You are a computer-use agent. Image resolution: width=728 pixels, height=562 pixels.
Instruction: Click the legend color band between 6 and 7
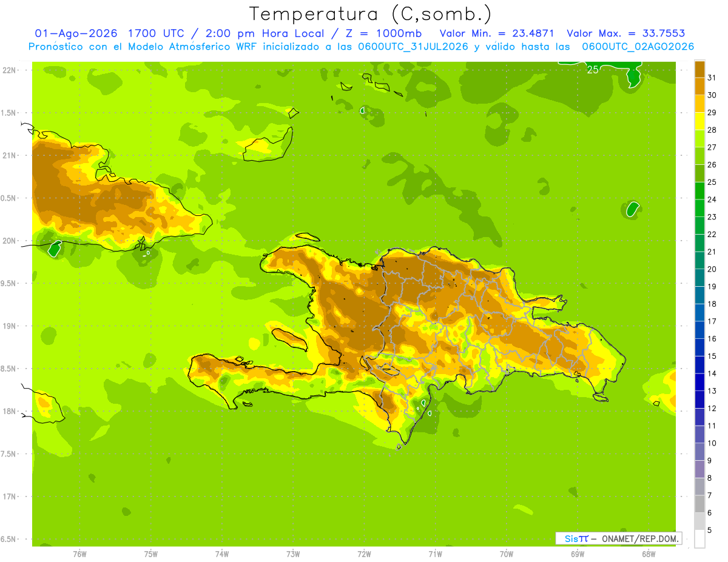pyautogui.click(x=699, y=504)
